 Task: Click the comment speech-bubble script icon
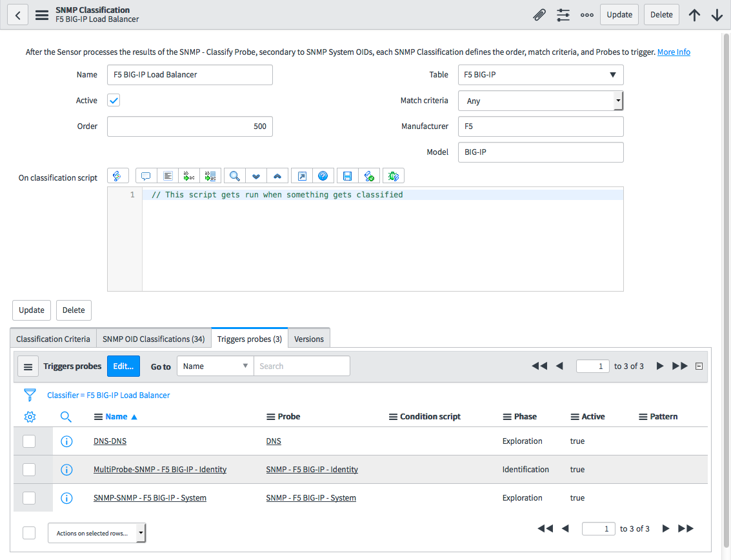[146, 175]
